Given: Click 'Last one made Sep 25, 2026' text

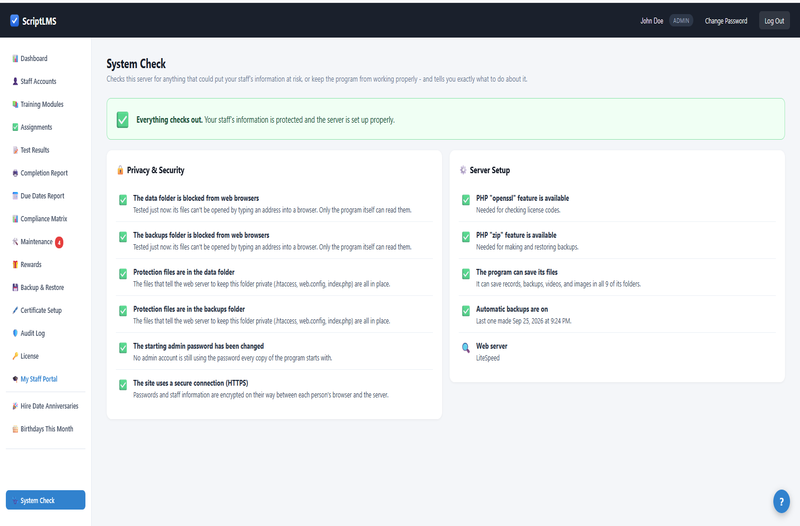Looking at the screenshot, I should pyautogui.click(x=523, y=321).
